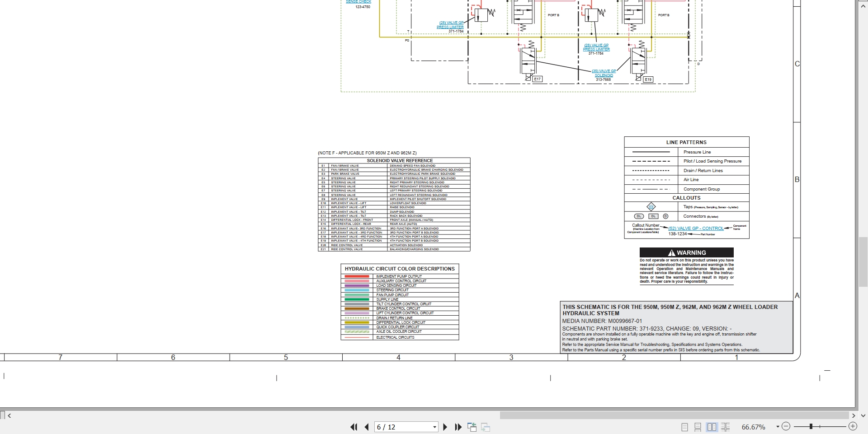Jump to the last page
Viewport: 868px width, 434px height.
[458, 427]
